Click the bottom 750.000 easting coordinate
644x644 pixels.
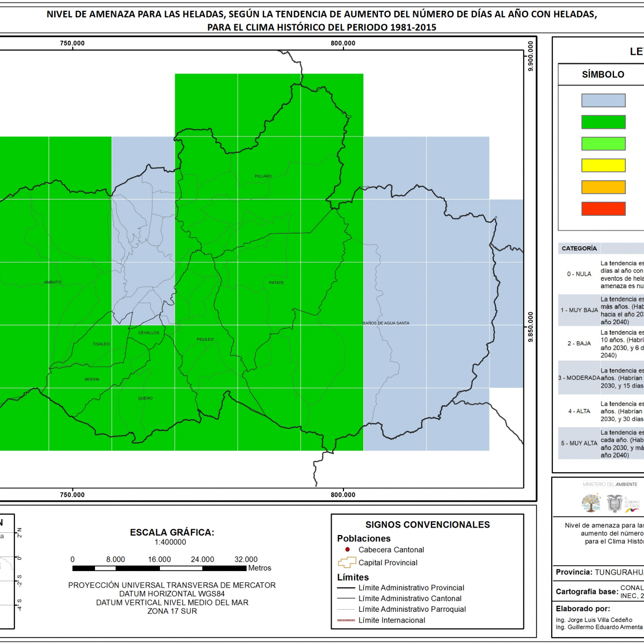(x=72, y=495)
